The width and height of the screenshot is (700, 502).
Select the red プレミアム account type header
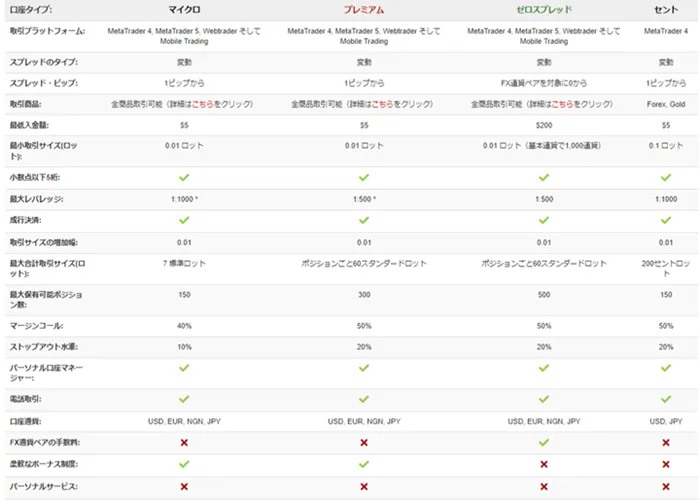tap(364, 10)
